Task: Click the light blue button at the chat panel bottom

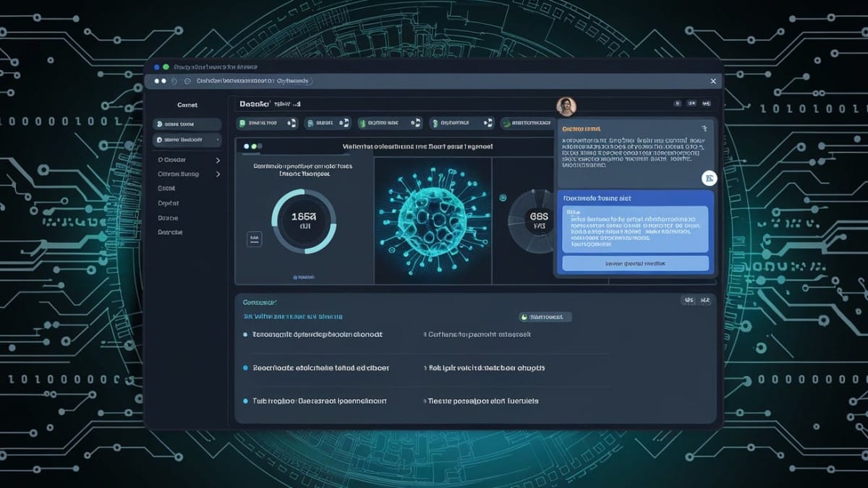Action: pos(634,265)
